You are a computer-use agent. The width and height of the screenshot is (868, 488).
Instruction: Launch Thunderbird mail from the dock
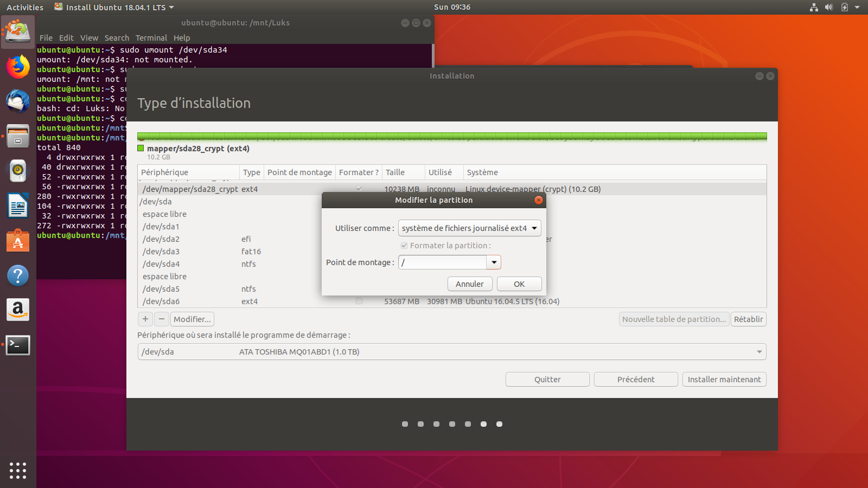point(18,101)
